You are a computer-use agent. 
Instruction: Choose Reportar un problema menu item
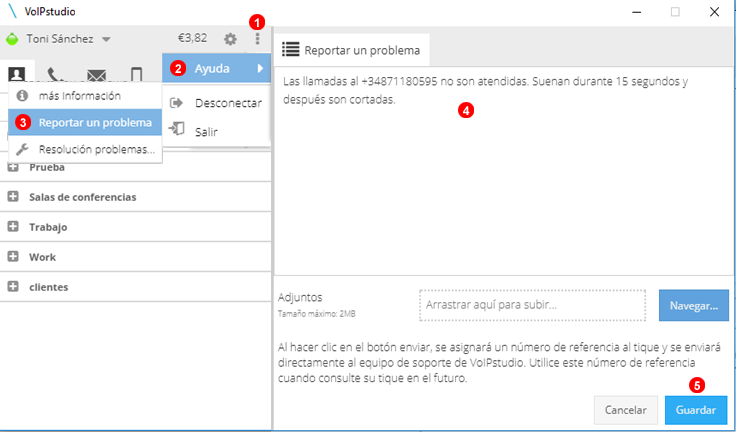pos(85,123)
